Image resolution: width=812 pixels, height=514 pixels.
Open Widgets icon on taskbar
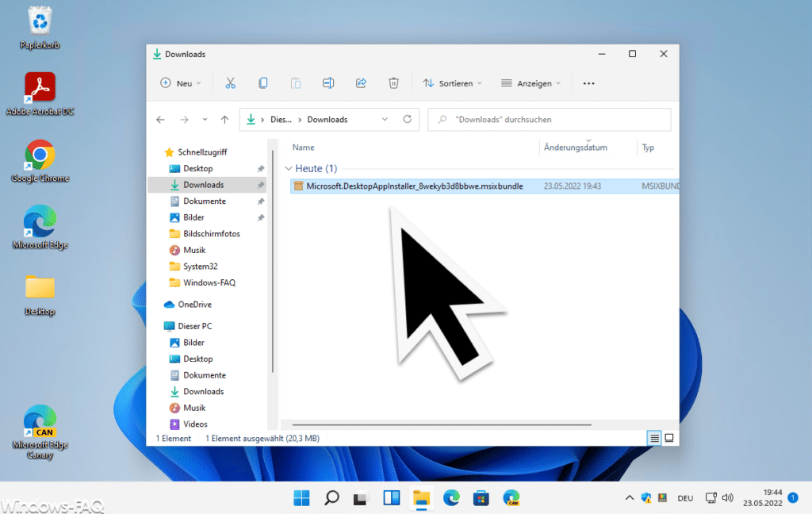392,498
